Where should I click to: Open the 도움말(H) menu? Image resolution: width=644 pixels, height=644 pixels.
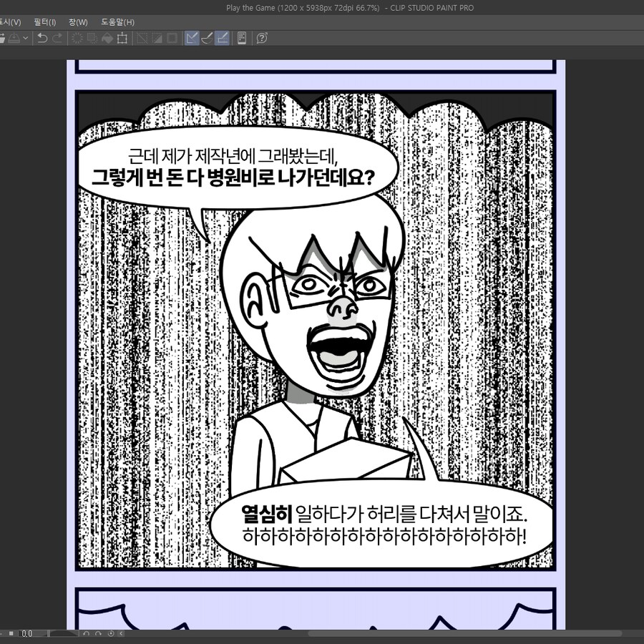[x=118, y=22]
